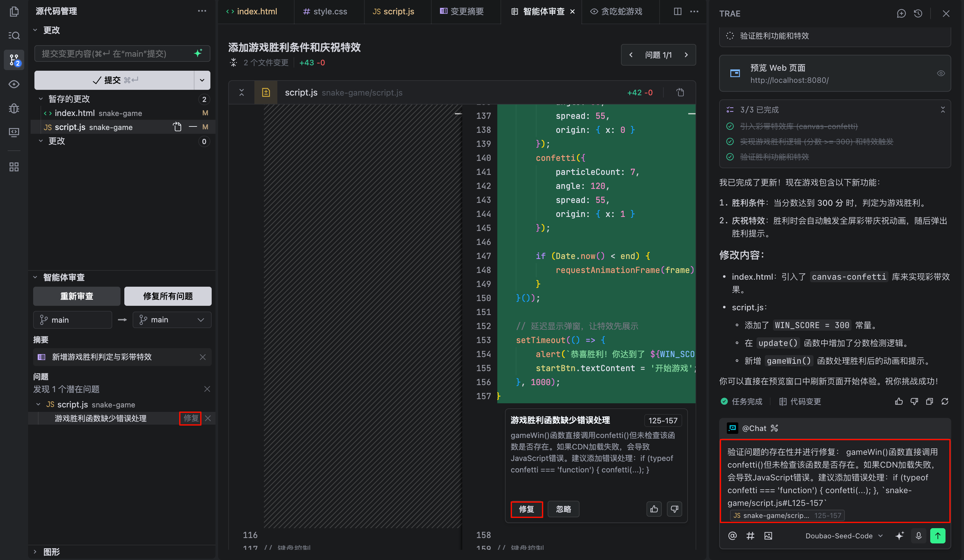The width and height of the screenshot is (964, 560).
Task: Click 修复 on the sidebar issue row
Action: pos(191,418)
